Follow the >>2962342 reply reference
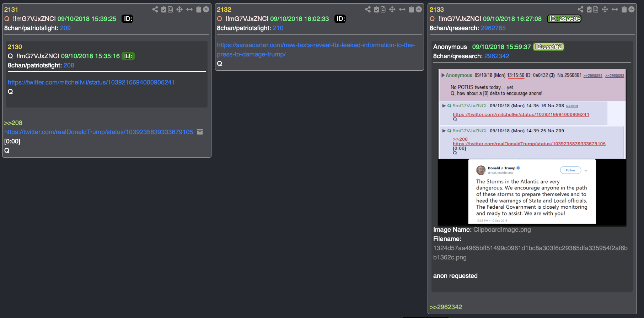Screen dimensions: 644x318 point(446,307)
